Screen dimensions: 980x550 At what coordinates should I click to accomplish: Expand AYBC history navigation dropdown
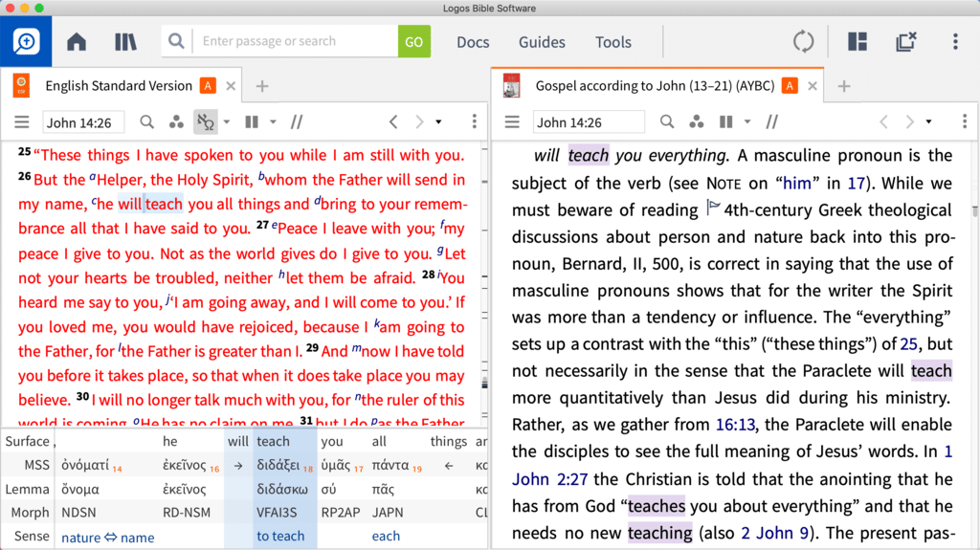[x=928, y=121]
